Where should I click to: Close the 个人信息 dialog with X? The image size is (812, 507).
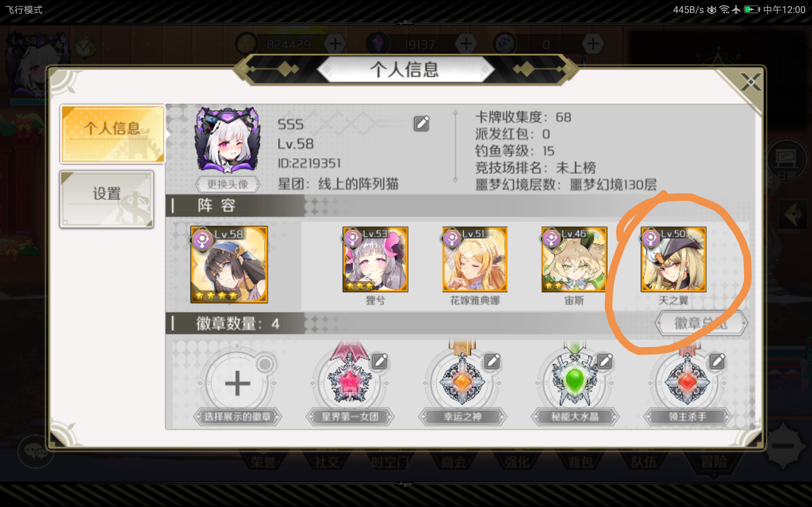click(751, 82)
